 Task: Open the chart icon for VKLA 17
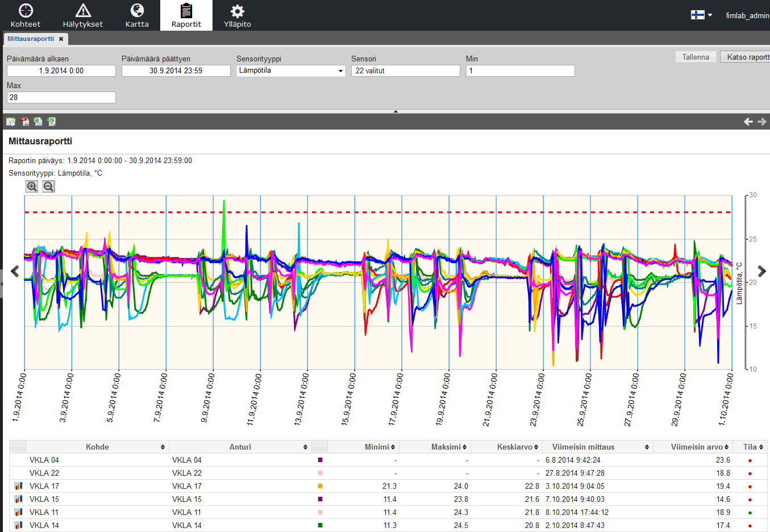pos(18,486)
